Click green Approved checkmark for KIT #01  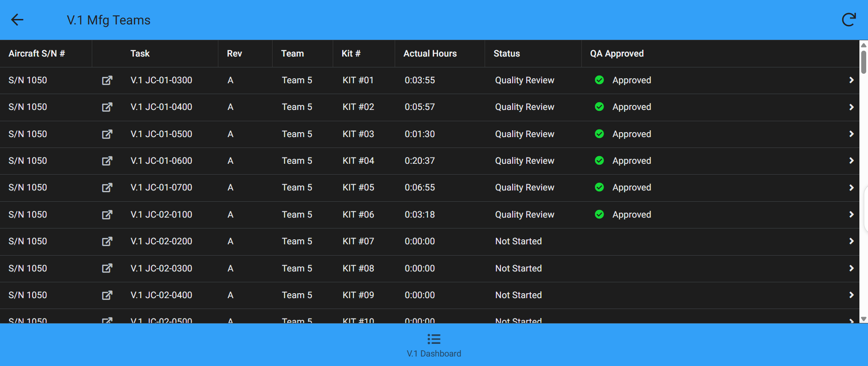point(599,80)
